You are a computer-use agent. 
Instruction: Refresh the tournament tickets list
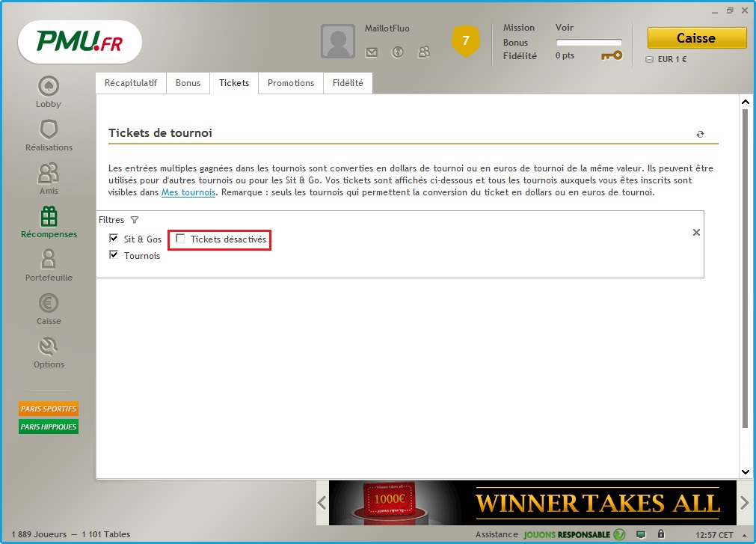tap(700, 134)
